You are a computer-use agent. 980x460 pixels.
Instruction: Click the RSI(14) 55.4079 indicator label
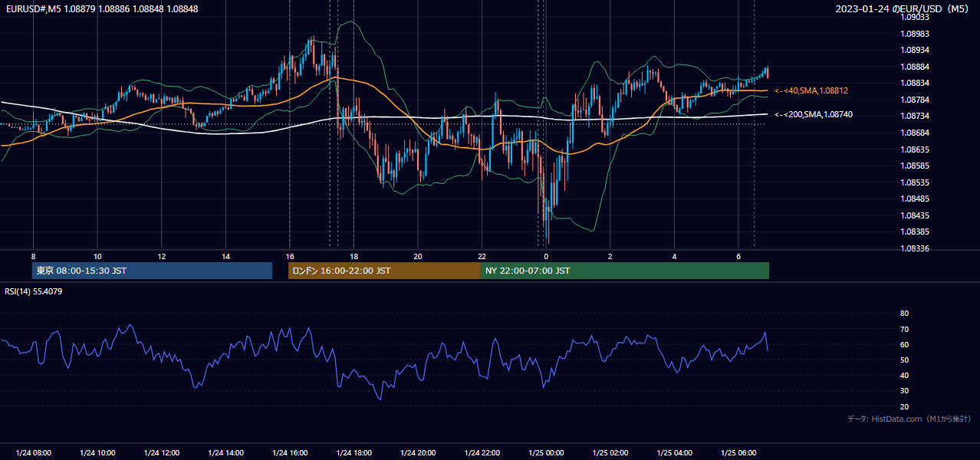tap(34, 291)
